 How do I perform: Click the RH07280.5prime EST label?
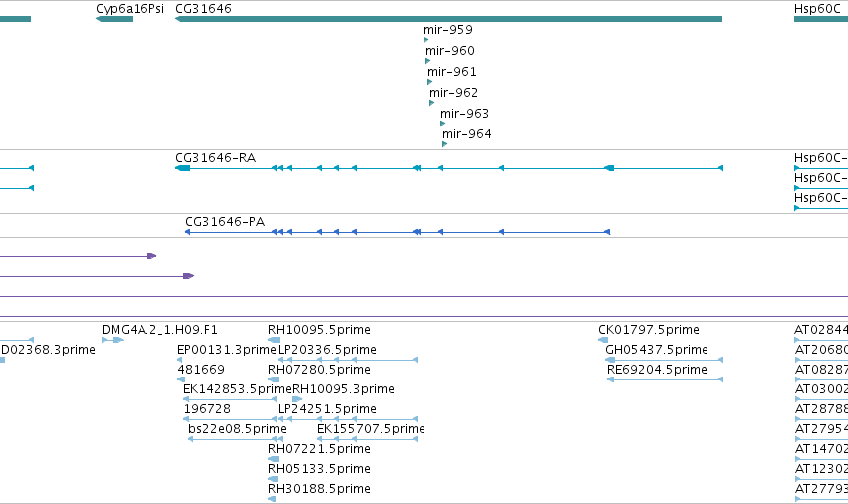319,370
